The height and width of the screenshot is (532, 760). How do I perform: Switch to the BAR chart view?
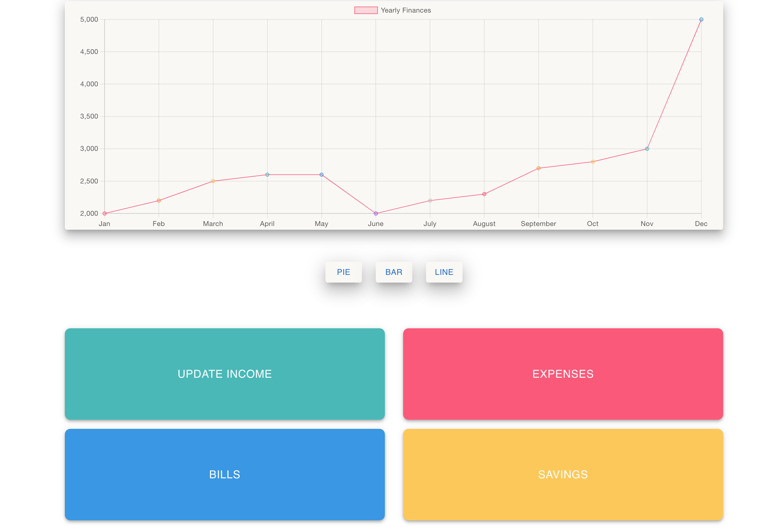394,272
